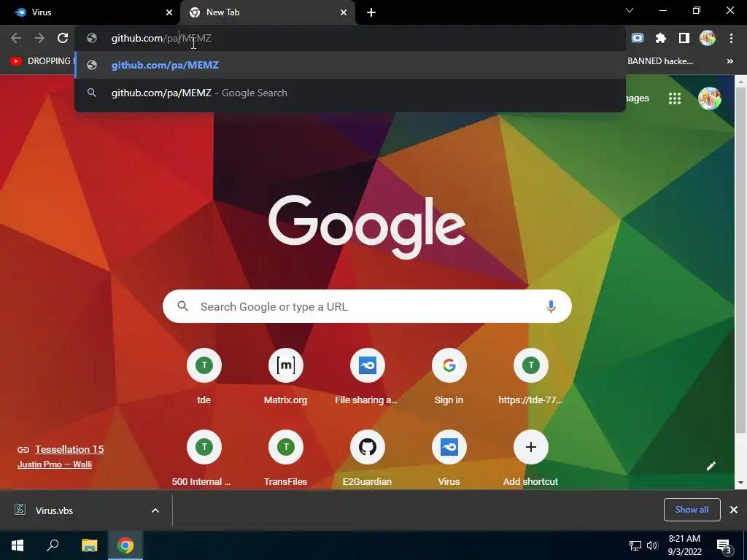The height and width of the screenshot is (560, 747).
Task: Open Google account avatar on page
Action: pos(709,98)
